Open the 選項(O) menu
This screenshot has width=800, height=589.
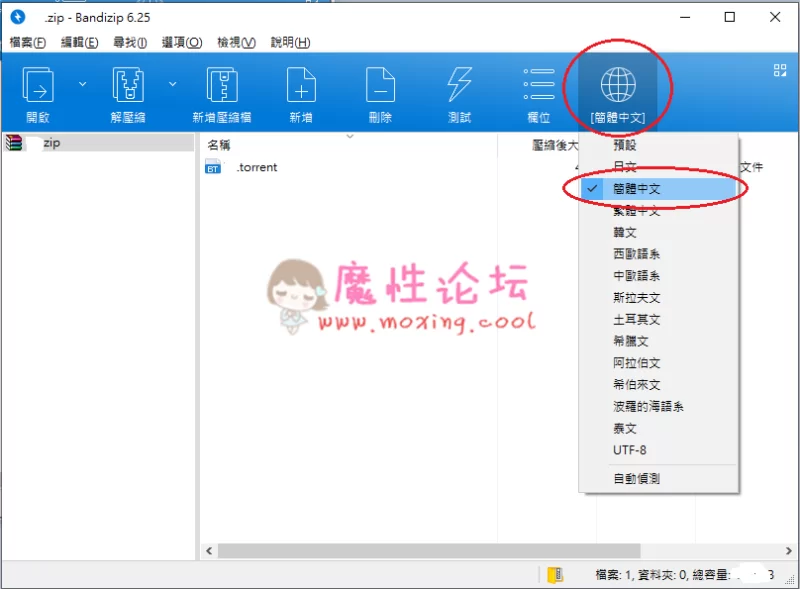pos(182,42)
